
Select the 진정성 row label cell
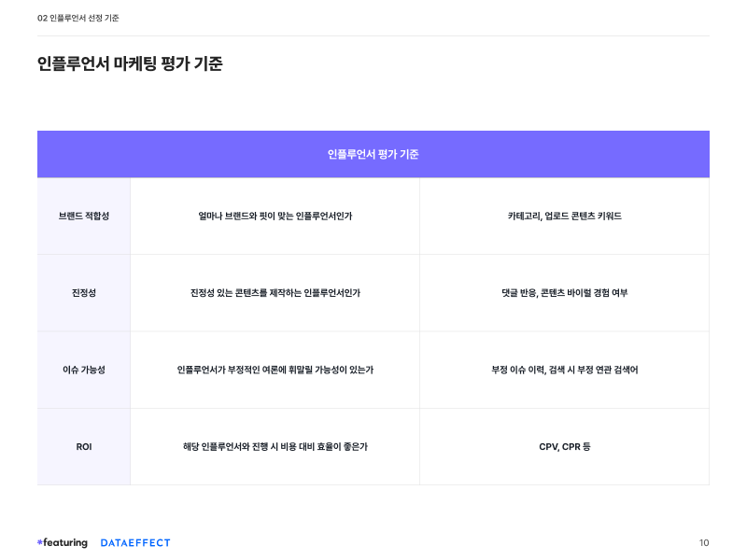[x=84, y=293]
